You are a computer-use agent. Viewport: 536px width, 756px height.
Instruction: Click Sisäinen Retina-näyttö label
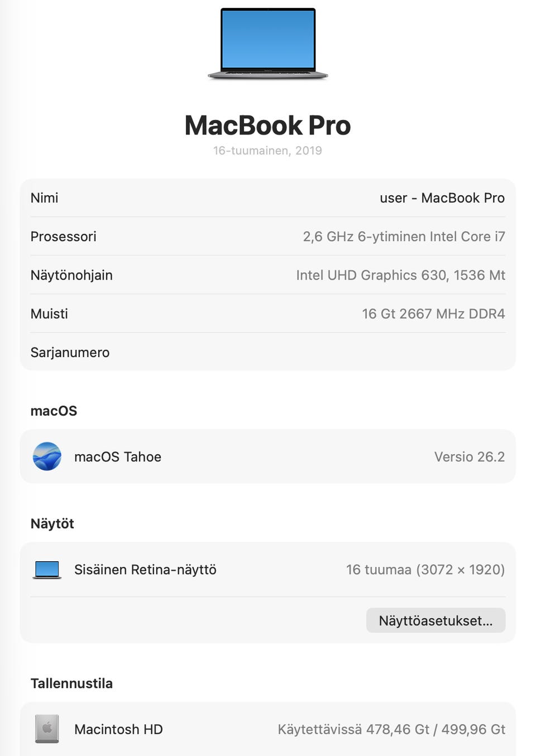click(x=145, y=570)
